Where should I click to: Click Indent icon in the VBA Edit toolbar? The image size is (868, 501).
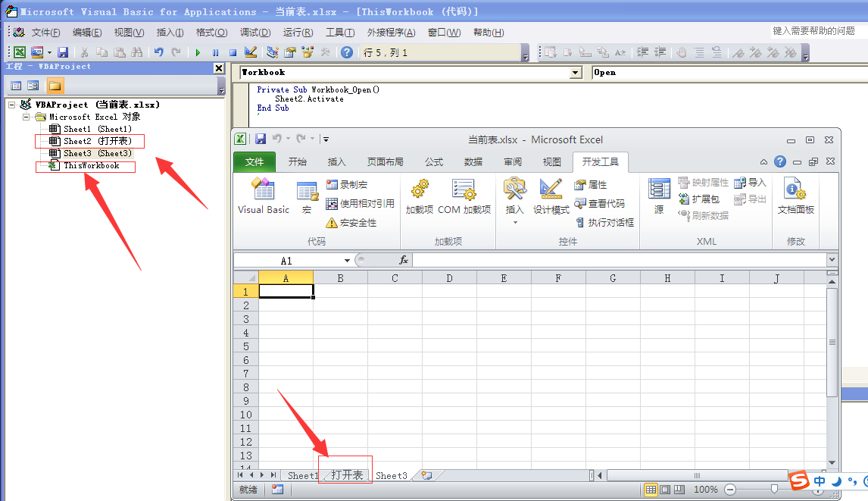[x=642, y=52]
